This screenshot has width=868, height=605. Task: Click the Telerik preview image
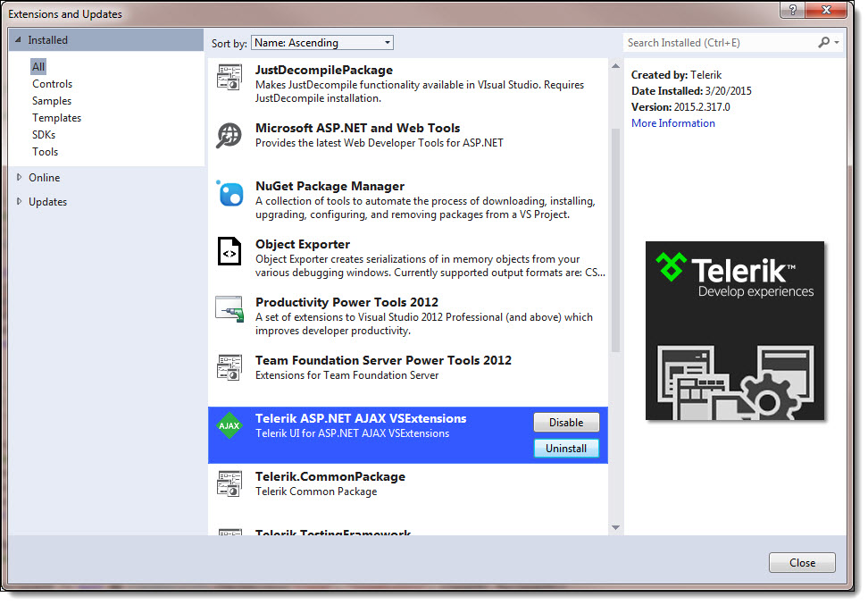735,331
